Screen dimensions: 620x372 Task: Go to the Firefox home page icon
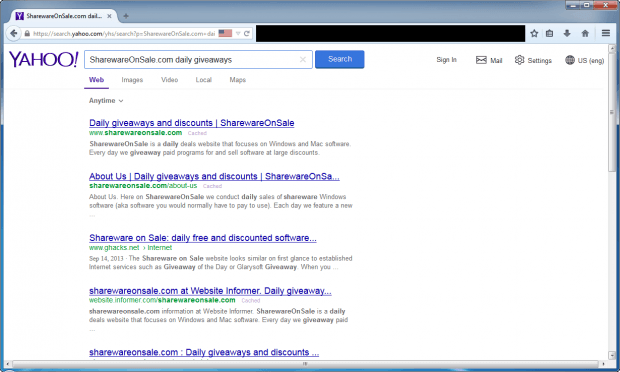585,34
